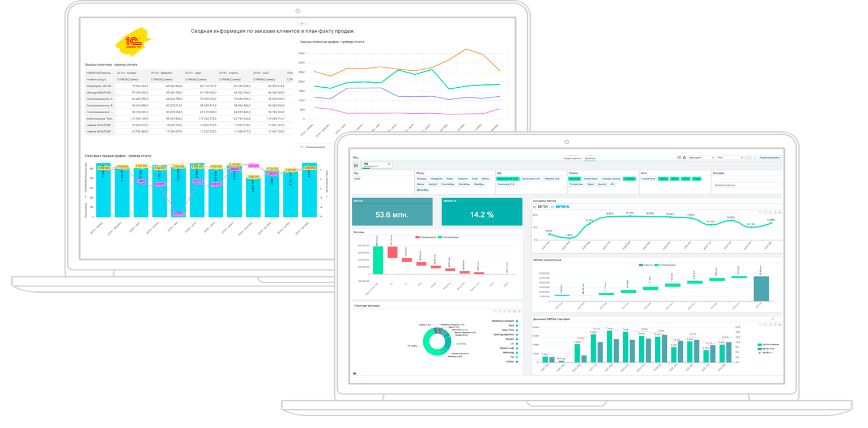The image size is (868, 428).
Task: Collapse the header chevron above the report title
Action: 301,24
